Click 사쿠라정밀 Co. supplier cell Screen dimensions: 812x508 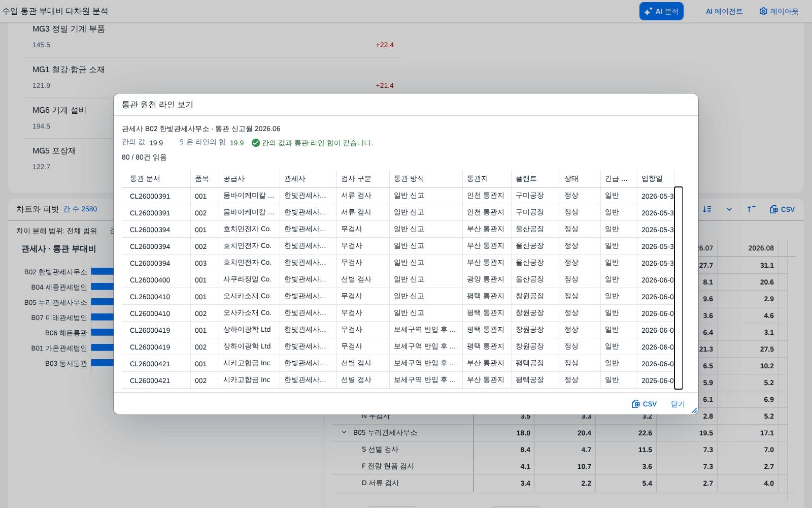coord(249,280)
